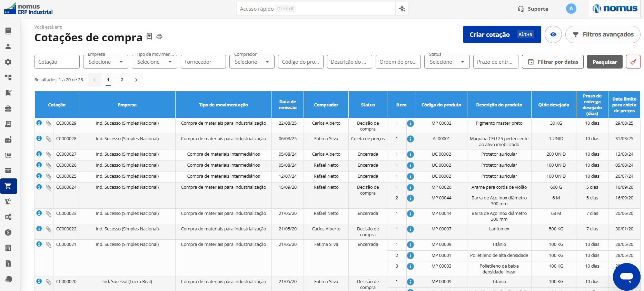The width and height of the screenshot is (644, 291).
Task: Click the Criar cotação button
Action: coord(502,34)
